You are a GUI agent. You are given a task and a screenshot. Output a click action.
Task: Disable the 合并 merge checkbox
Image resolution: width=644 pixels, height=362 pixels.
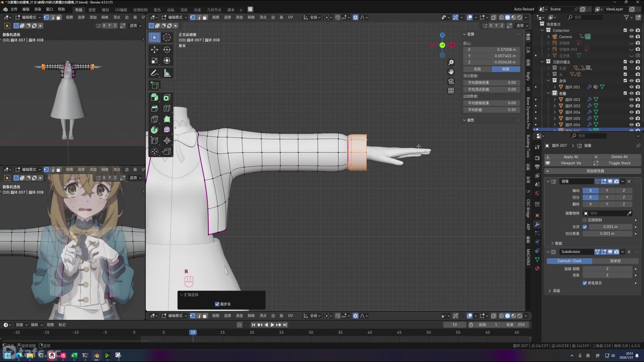[x=585, y=227]
